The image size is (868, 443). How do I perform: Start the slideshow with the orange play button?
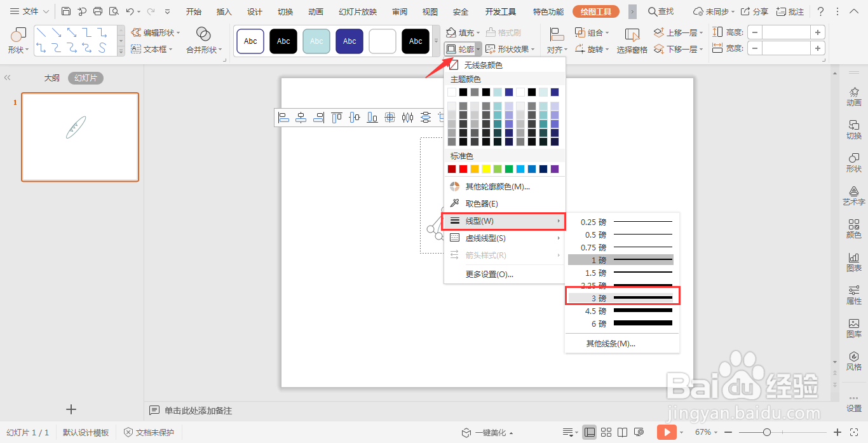(667, 432)
